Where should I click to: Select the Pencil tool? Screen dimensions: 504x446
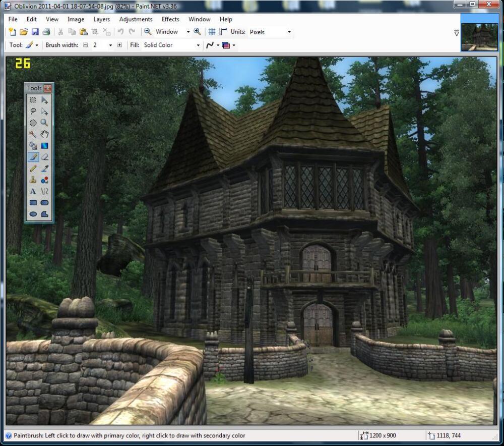33,169
